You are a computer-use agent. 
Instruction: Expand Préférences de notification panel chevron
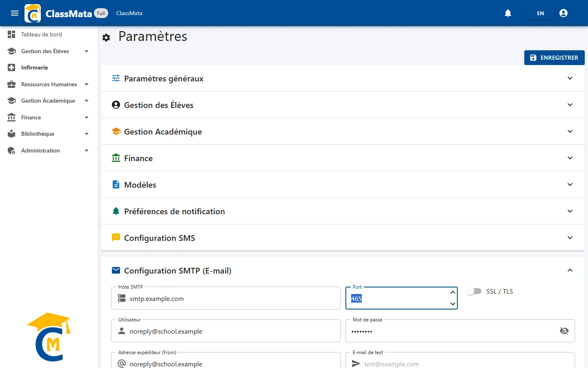coord(570,211)
